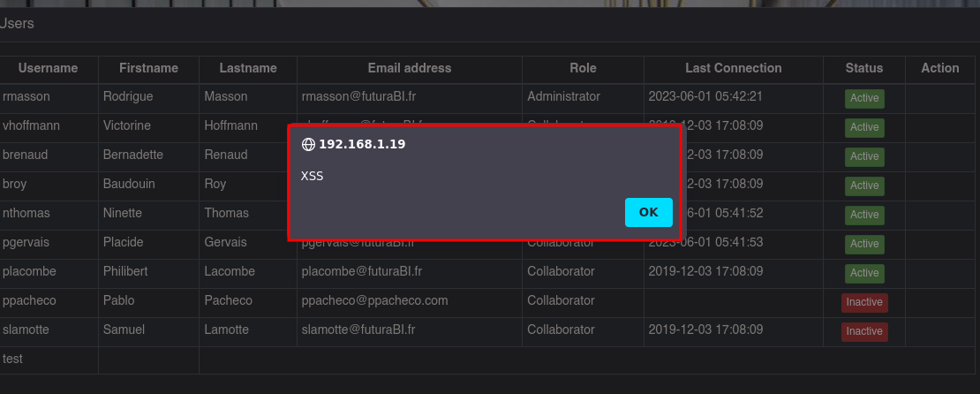
Task: Click the Status column header
Action: 864,68
